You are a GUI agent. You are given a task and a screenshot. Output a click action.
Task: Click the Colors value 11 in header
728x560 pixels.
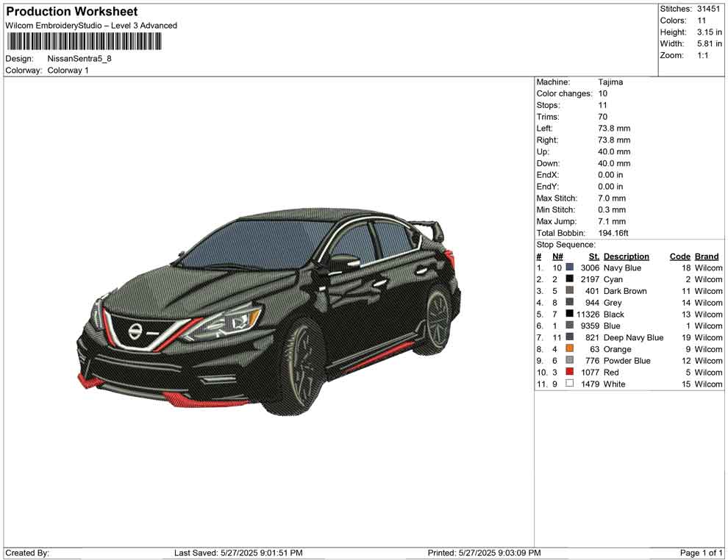[701, 21]
